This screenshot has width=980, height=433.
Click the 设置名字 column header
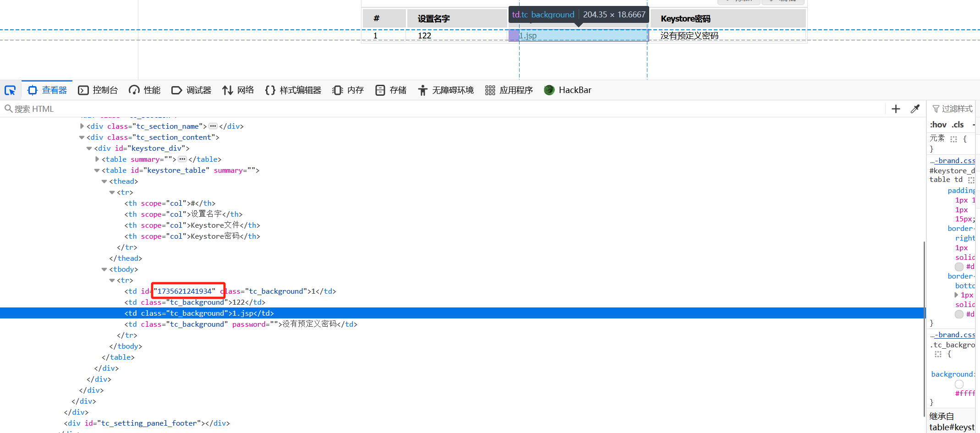click(x=457, y=19)
